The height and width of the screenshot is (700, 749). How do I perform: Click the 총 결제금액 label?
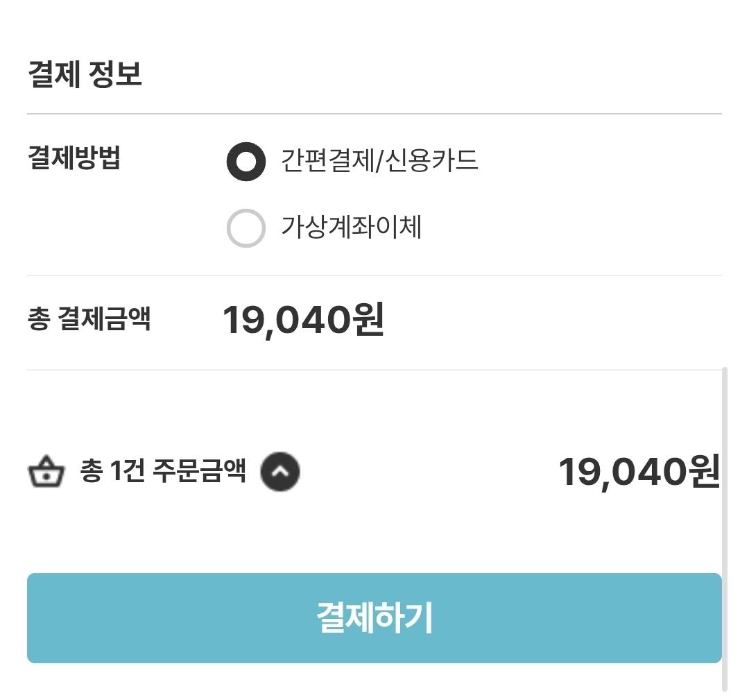pos(89,320)
